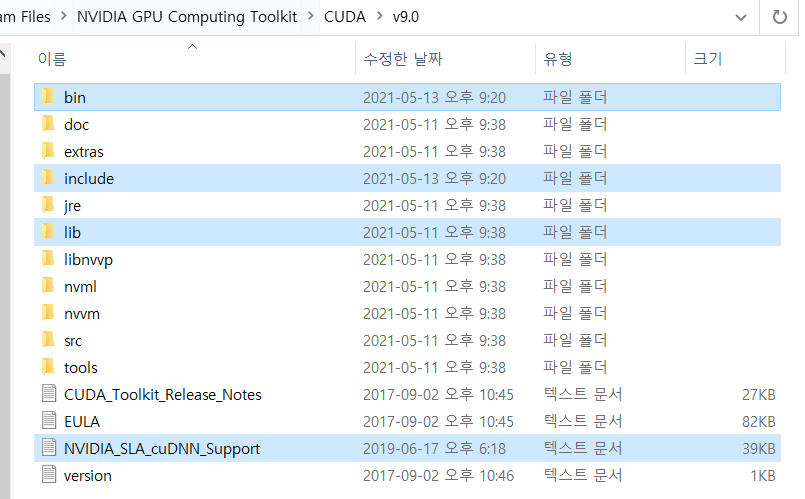805x499 pixels.
Task: Click date 2019-06-17 오후 6:18
Action: 434,449
